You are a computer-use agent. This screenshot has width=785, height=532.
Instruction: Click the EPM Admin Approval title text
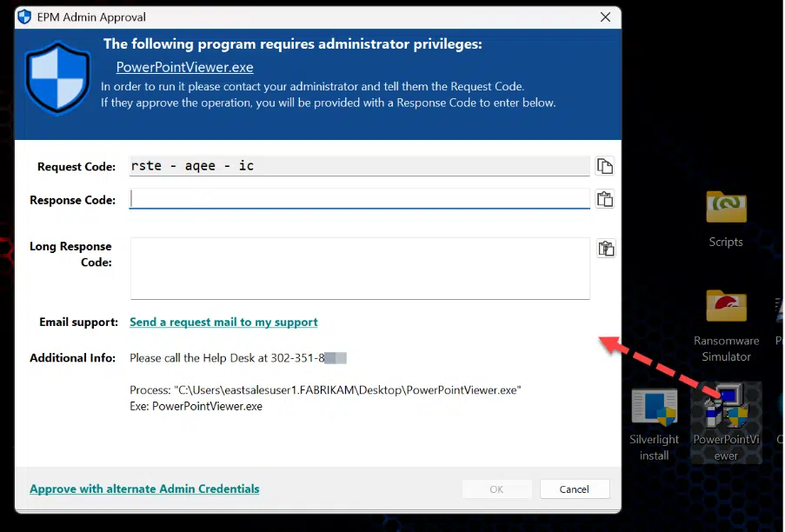[91, 17]
